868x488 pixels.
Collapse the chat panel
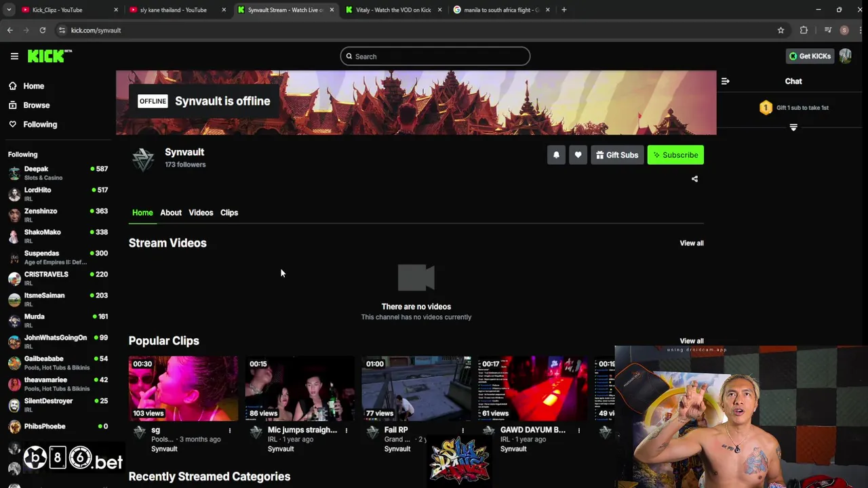[726, 81]
